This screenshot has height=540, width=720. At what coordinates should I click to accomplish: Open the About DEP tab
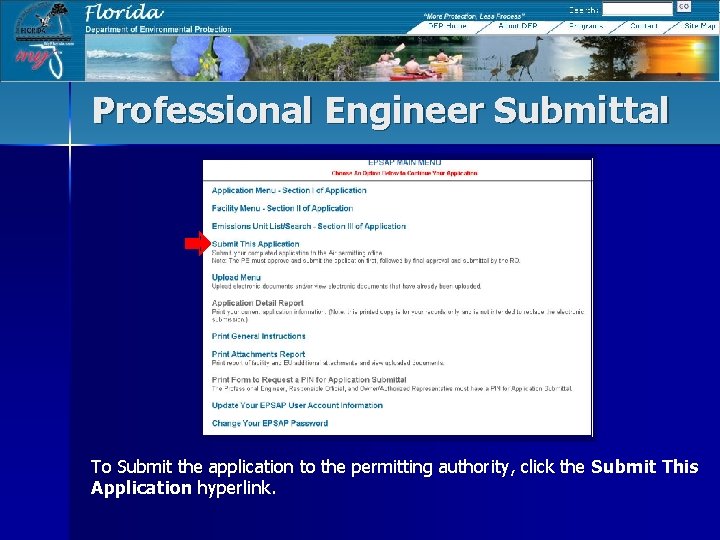coord(518,26)
